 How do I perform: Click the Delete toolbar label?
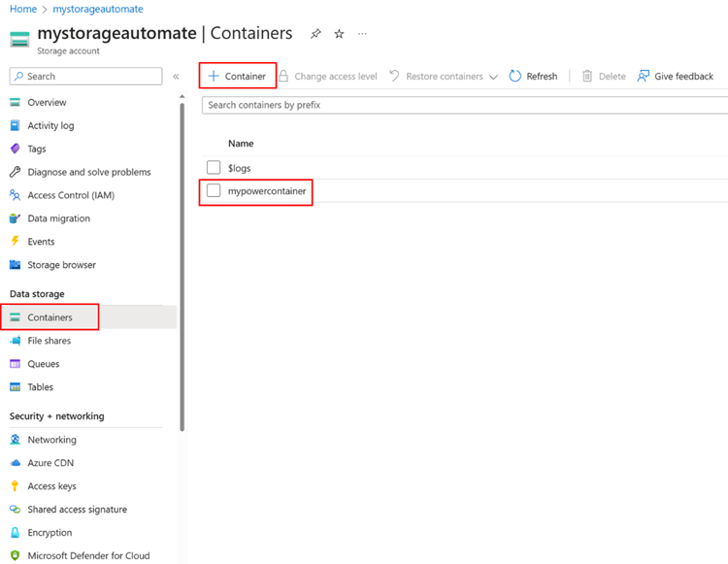pyautogui.click(x=612, y=76)
